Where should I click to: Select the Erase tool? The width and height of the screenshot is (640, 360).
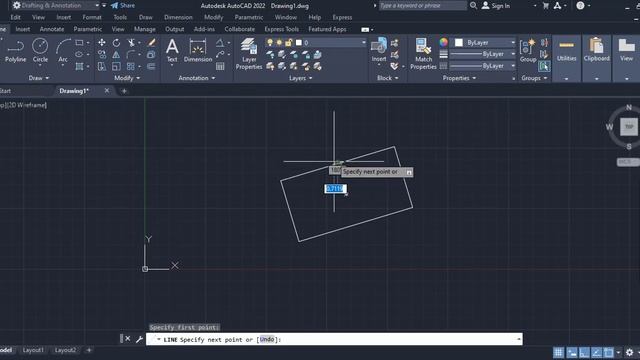pos(151,42)
